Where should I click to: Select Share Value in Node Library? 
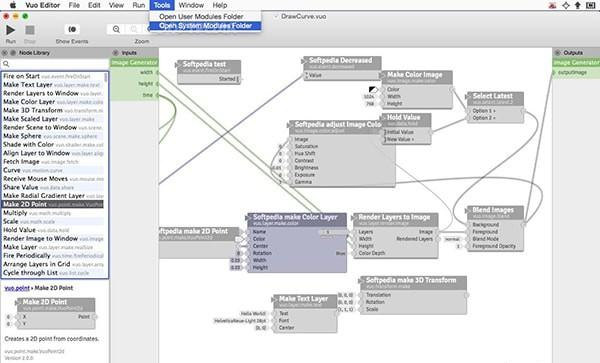coord(53,187)
